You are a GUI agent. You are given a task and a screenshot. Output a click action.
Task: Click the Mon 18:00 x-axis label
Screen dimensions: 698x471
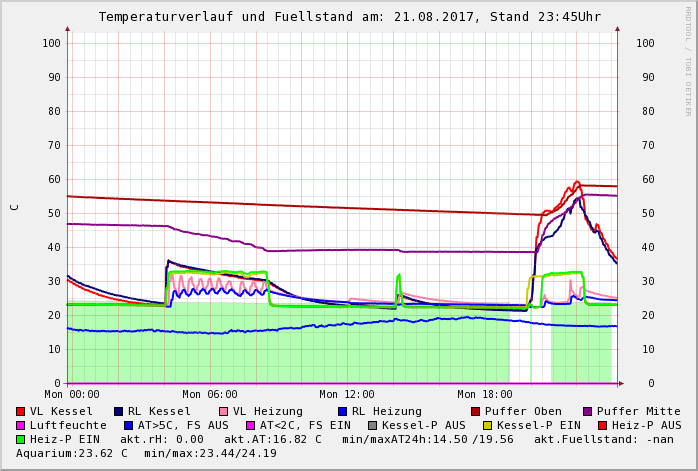(485, 394)
